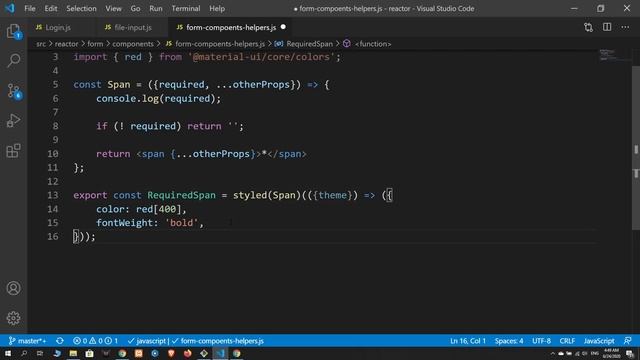Screen dimensions: 640x360
Task: Click the editor vertical scrollbar
Action: point(636,148)
